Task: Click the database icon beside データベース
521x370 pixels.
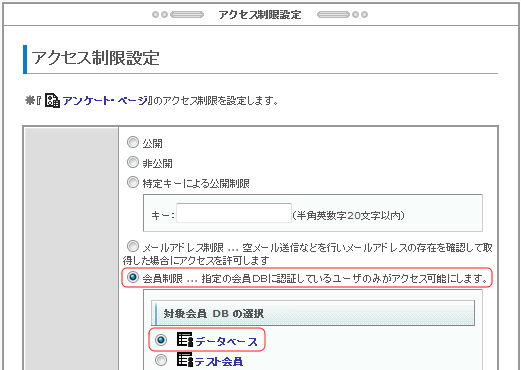Action: (185, 339)
